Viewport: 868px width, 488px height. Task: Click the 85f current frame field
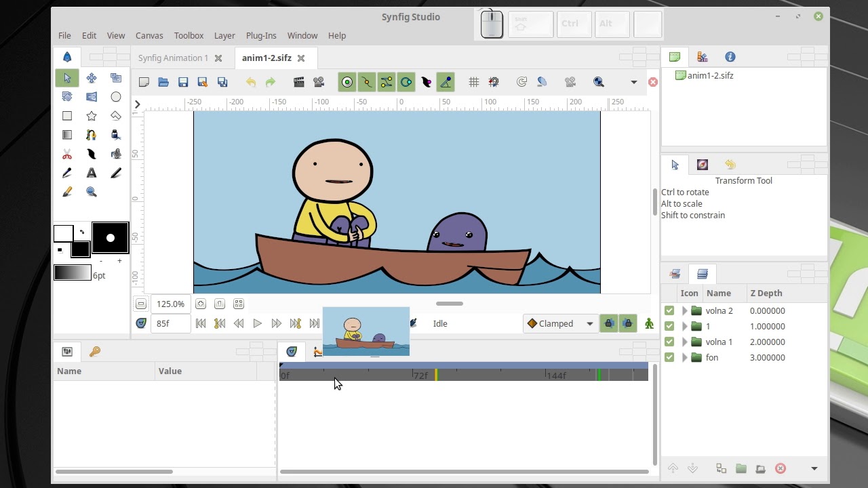tap(170, 324)
